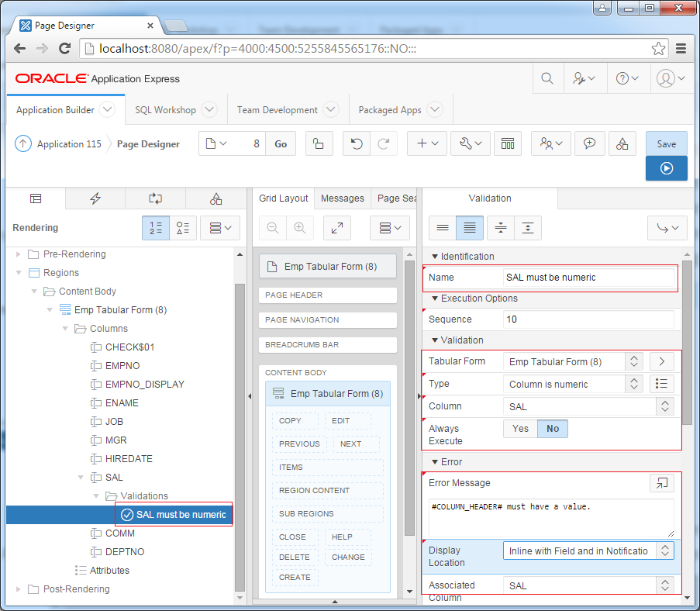Open the Application Builder tab
Viewport: 700px width, 611px height.
55,110
